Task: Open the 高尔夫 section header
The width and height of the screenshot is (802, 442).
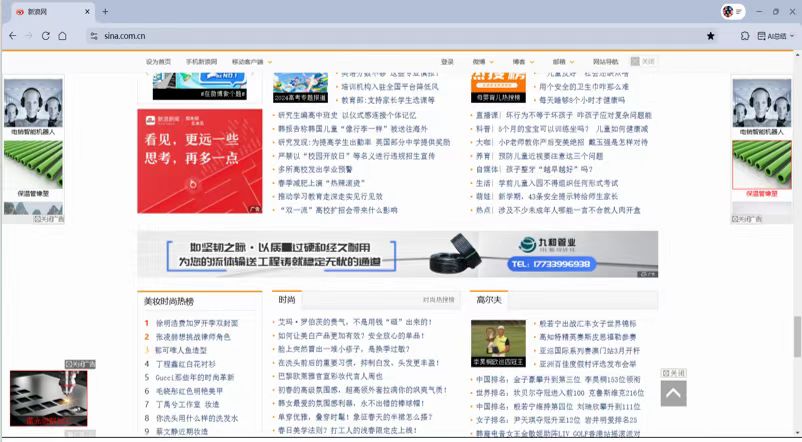Action: [489, 300]
